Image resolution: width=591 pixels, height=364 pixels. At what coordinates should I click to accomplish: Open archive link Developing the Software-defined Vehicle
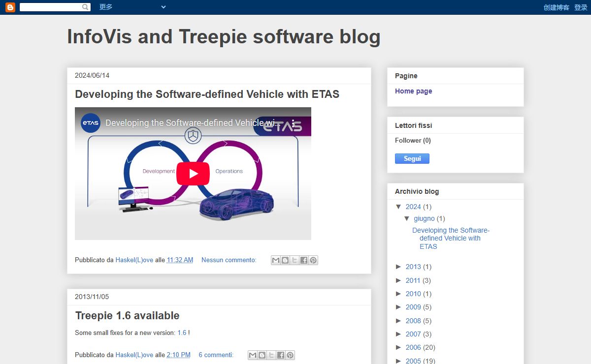coord(451,239)
